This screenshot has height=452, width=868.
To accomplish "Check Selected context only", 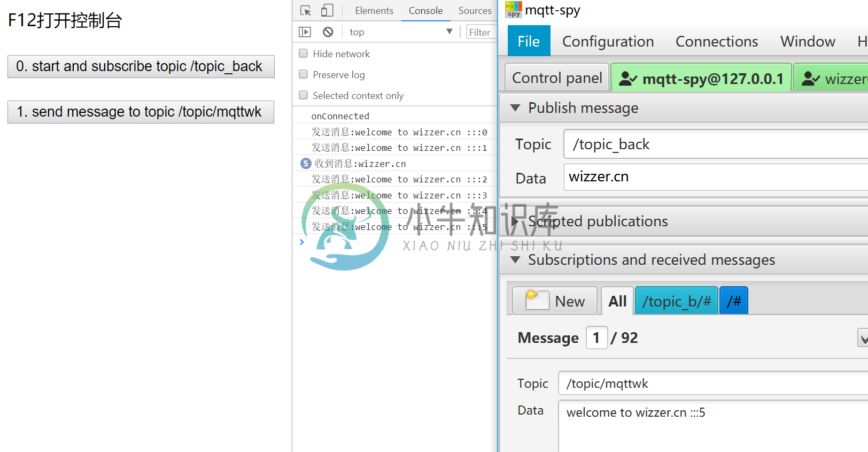I will (303, 95).
